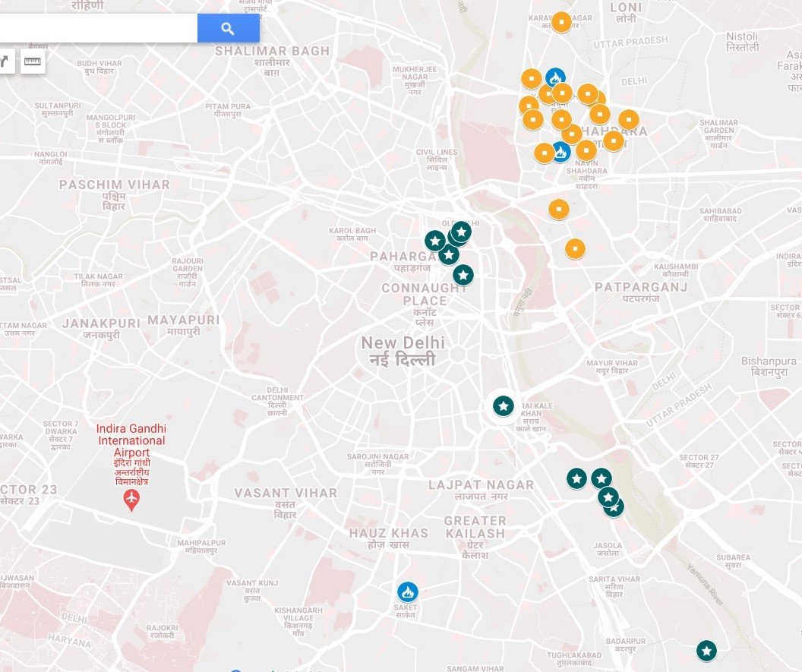
Task: Open lone orange marker below Navin Shahdara label
Action: 559,209
